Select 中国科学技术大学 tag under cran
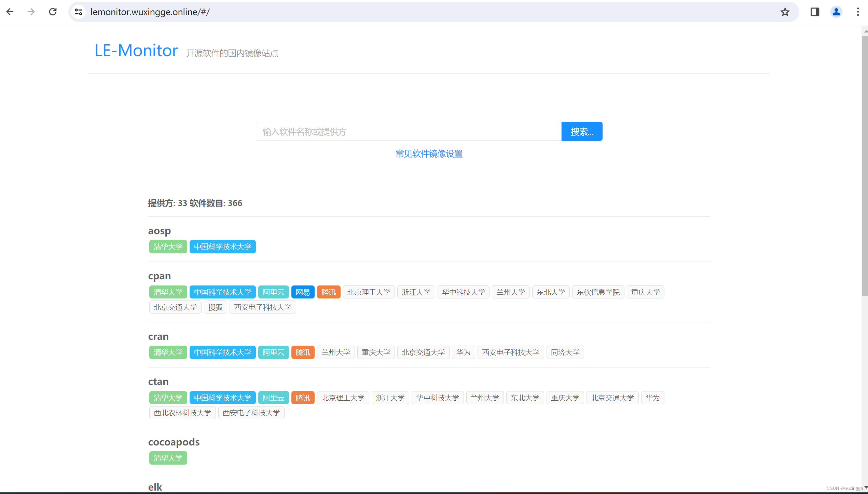 click(x=223, y=352)
